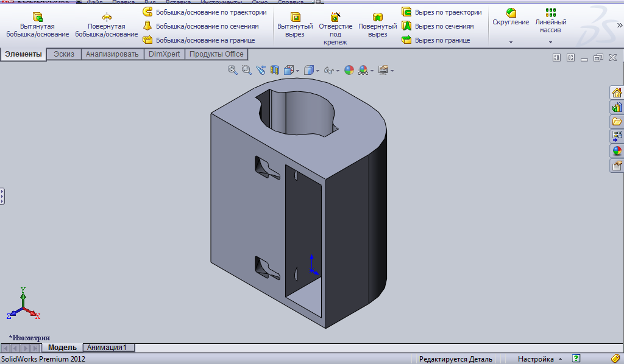Viewport: 624px width, 364px height.
Task: Choose Вырез по траектории
Action: [442, 12]
